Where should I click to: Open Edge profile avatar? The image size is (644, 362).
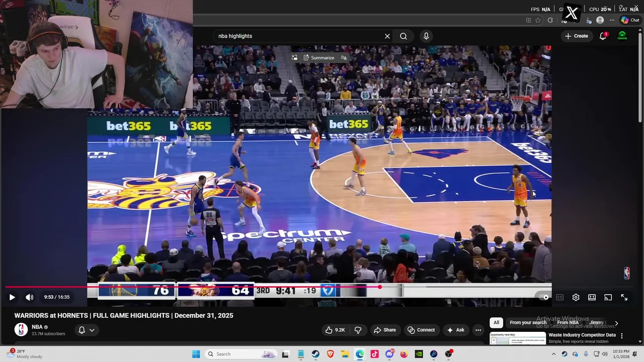click(600, 20)
